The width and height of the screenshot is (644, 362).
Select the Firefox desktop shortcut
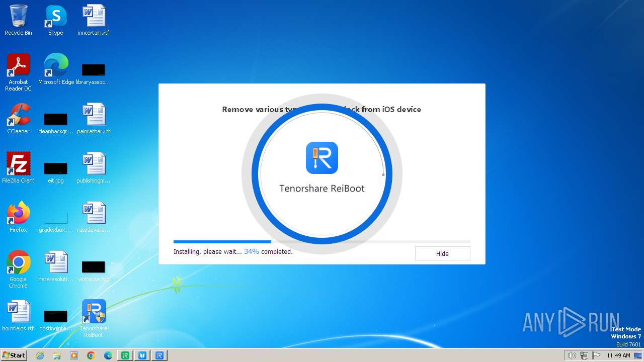coord(18,218)
